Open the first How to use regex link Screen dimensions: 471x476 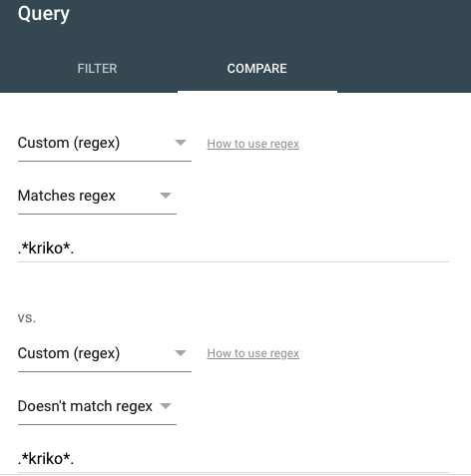point(253,144)
